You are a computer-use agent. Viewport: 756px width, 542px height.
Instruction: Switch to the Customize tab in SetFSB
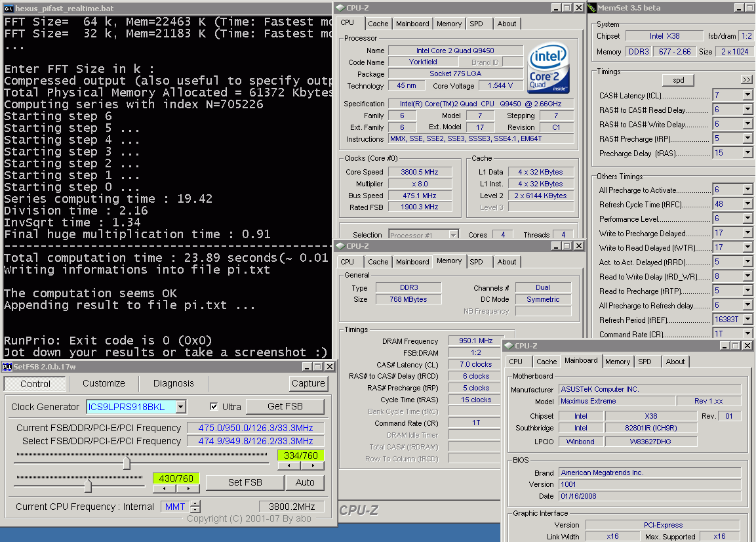point(104,383)
